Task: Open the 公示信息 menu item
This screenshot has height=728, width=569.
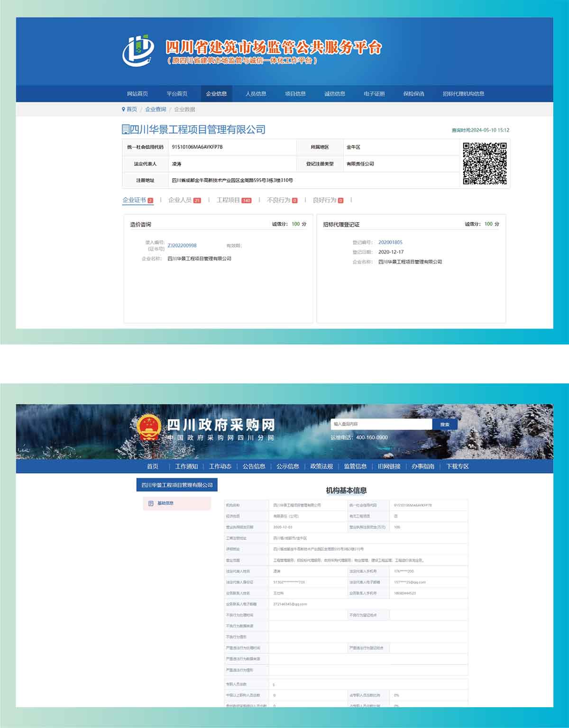Action: click(288, 466)
